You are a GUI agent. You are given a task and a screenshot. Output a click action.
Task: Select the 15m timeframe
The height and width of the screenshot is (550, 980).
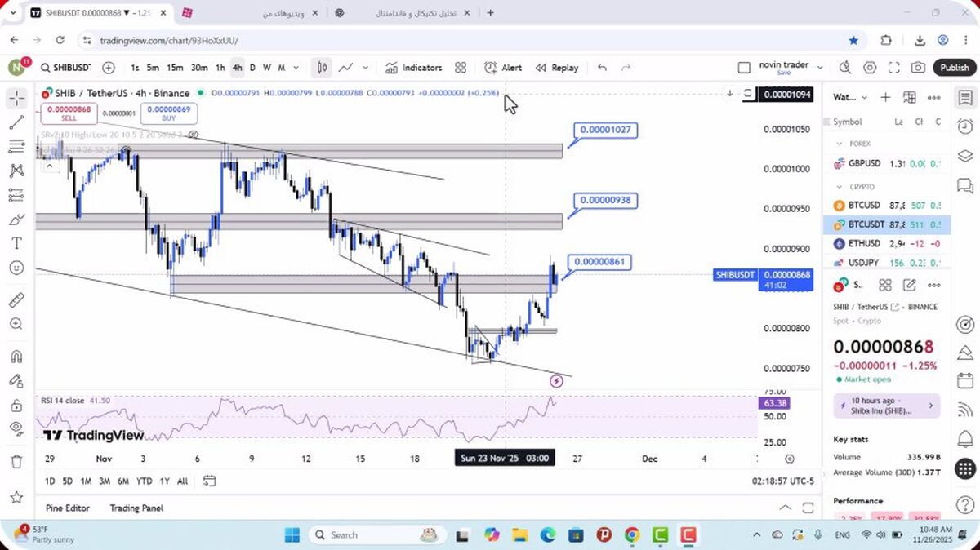(175, 68)
